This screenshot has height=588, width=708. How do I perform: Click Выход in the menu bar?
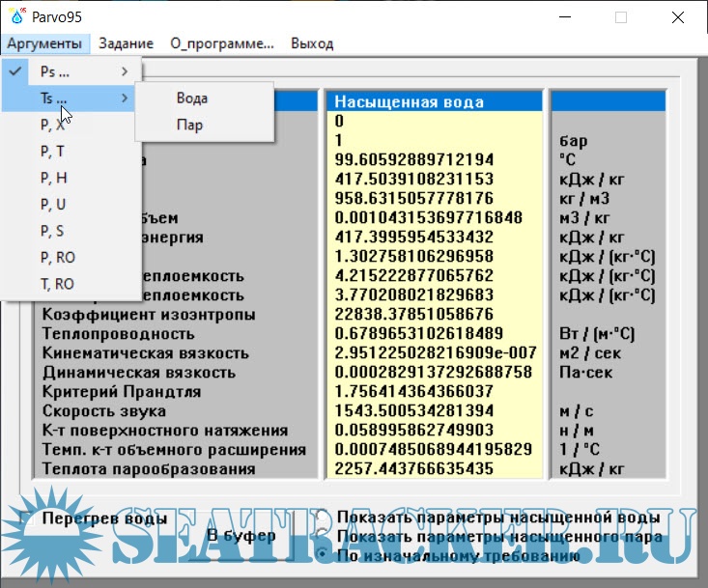tap(312, 43)
